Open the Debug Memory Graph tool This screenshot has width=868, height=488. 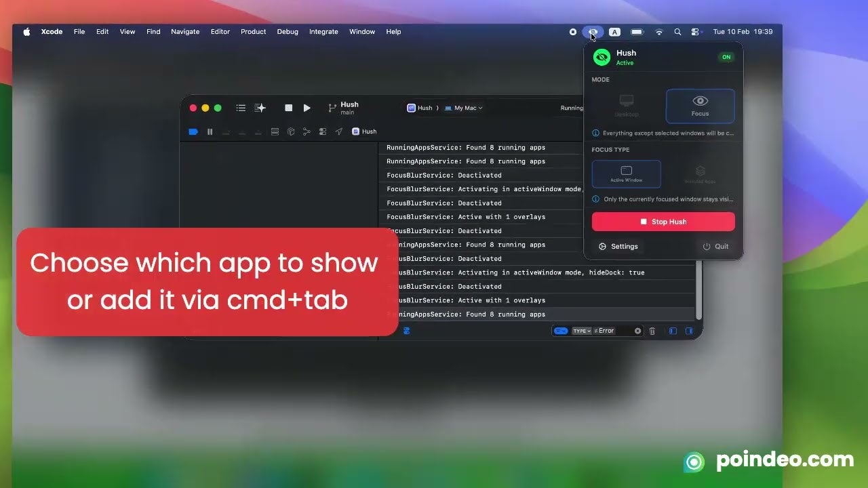(x=307, y=131)
